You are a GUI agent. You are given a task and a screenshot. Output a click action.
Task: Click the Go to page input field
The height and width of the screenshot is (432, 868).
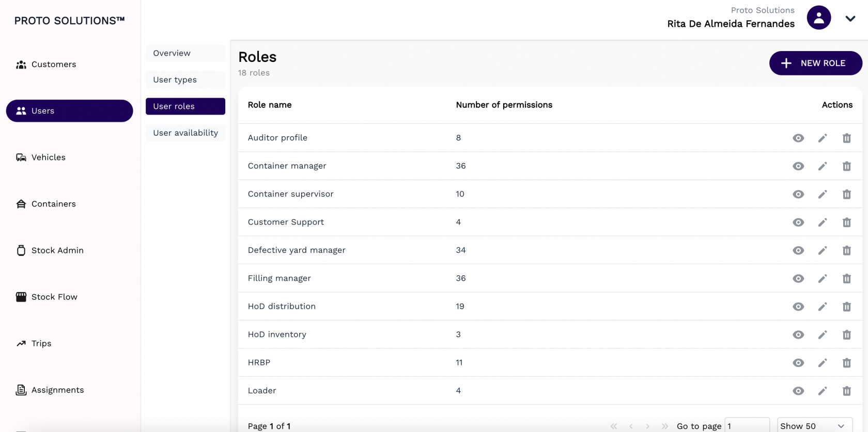pos(747,426)
